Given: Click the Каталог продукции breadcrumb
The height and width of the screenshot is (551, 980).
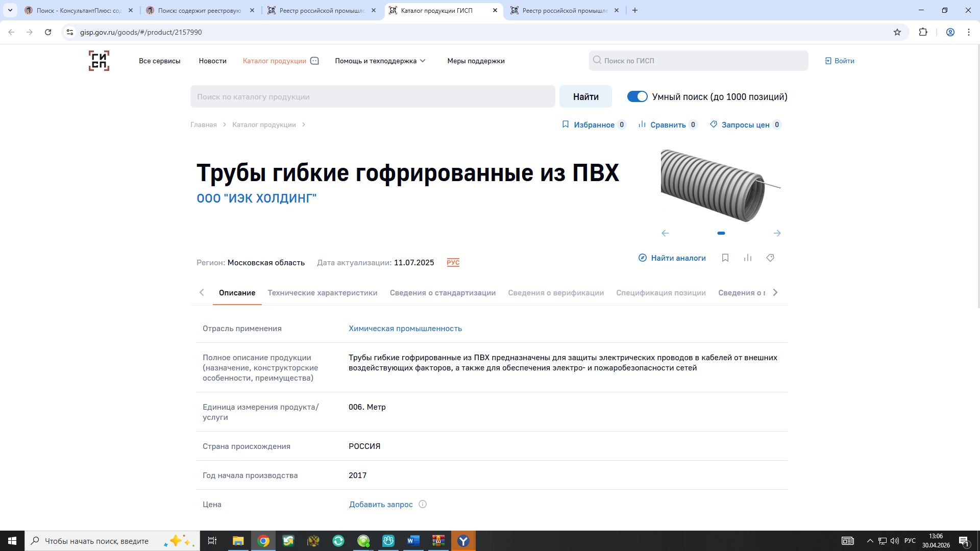Looking at the screenshot, I should 264,125.
